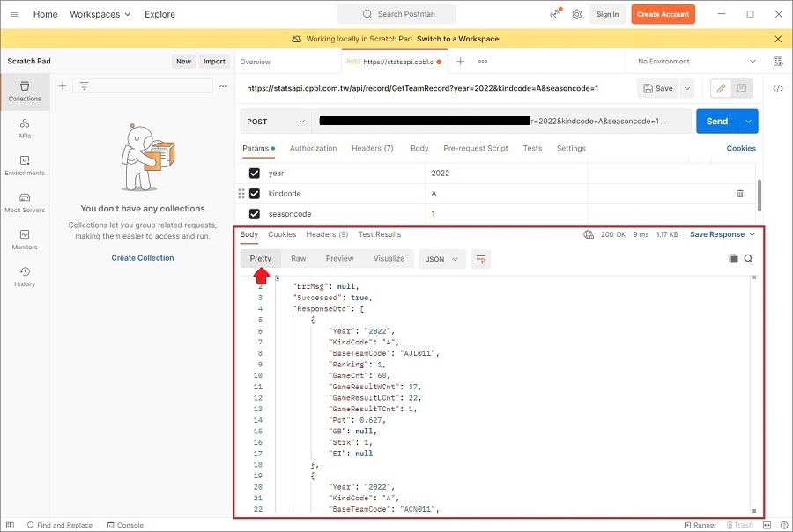Toggle word wrap in response body
Screen dimensions: 793x532
point(480,259)
